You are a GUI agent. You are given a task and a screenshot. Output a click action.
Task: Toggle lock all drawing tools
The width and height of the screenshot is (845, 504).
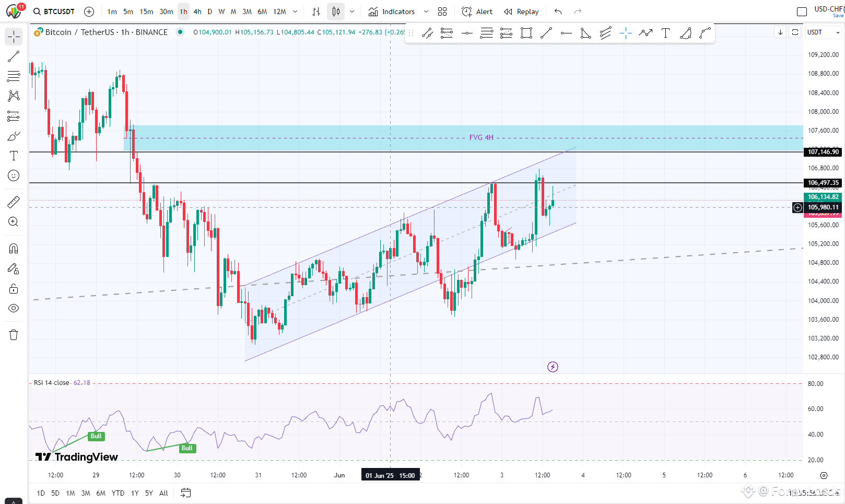[x=14, y=288]
